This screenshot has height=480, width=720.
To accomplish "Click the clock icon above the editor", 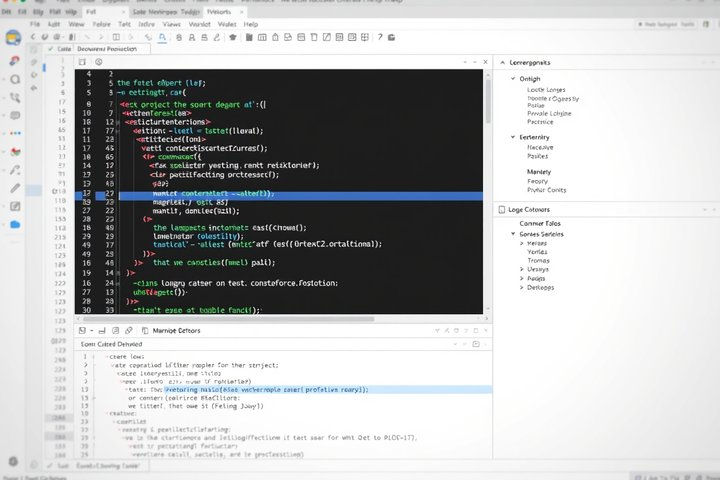I will 99,62.
